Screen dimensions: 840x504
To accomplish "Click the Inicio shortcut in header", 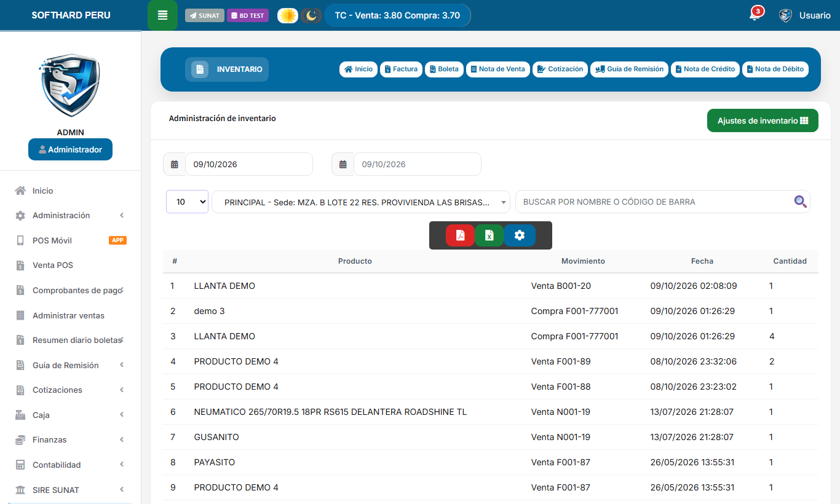I will [x=359, y=69].
